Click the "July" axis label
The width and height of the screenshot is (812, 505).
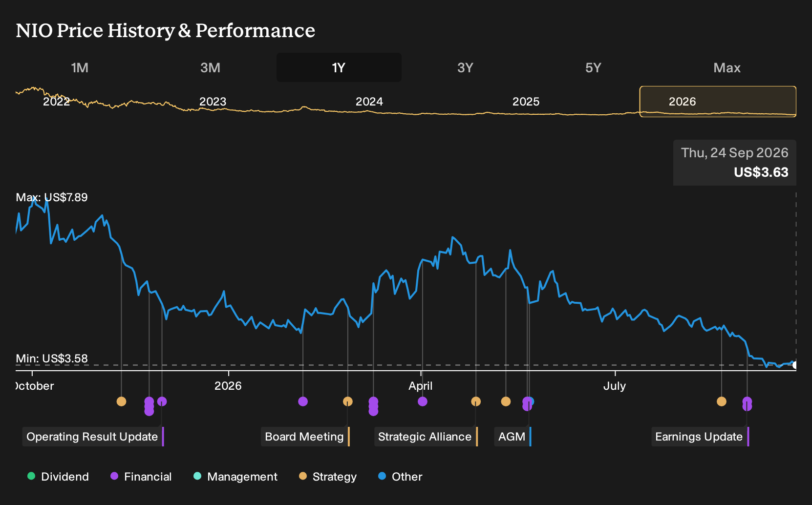(x=614, y=386)
